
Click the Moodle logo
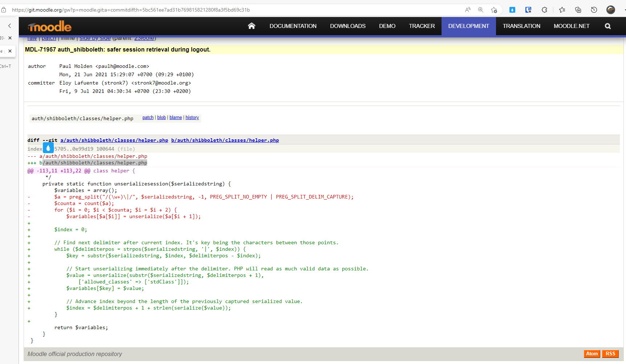[x=50, y=26]
